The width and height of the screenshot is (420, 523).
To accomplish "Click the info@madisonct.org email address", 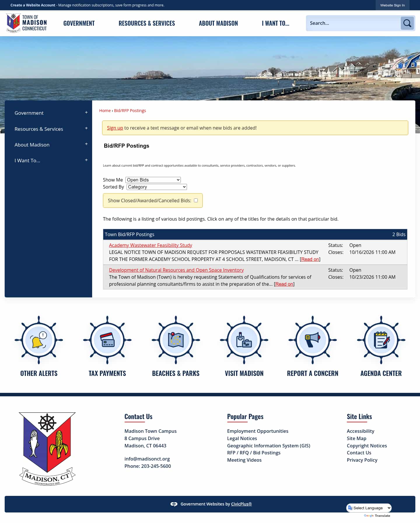I will [x=147, y=459].
